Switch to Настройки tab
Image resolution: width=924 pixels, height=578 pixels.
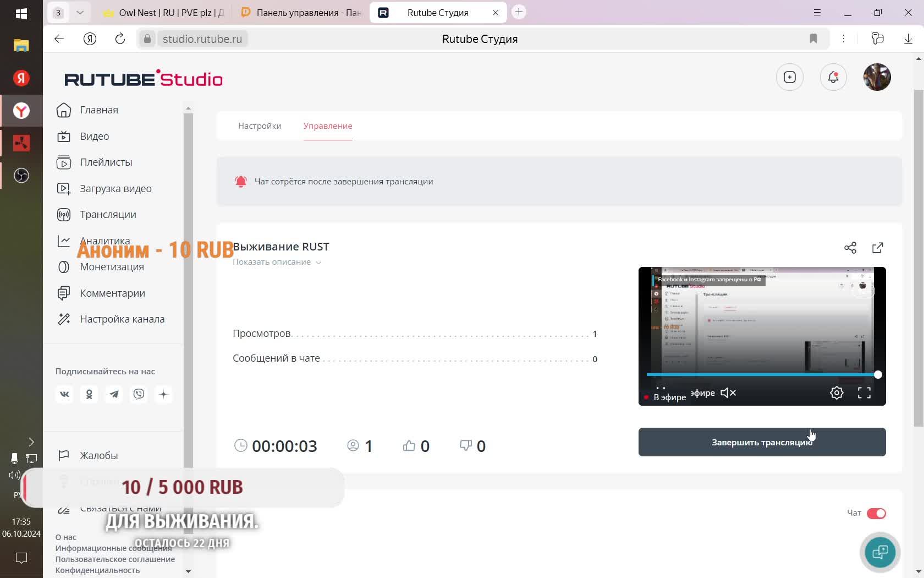pyautogui.click(x=260, y=126)
